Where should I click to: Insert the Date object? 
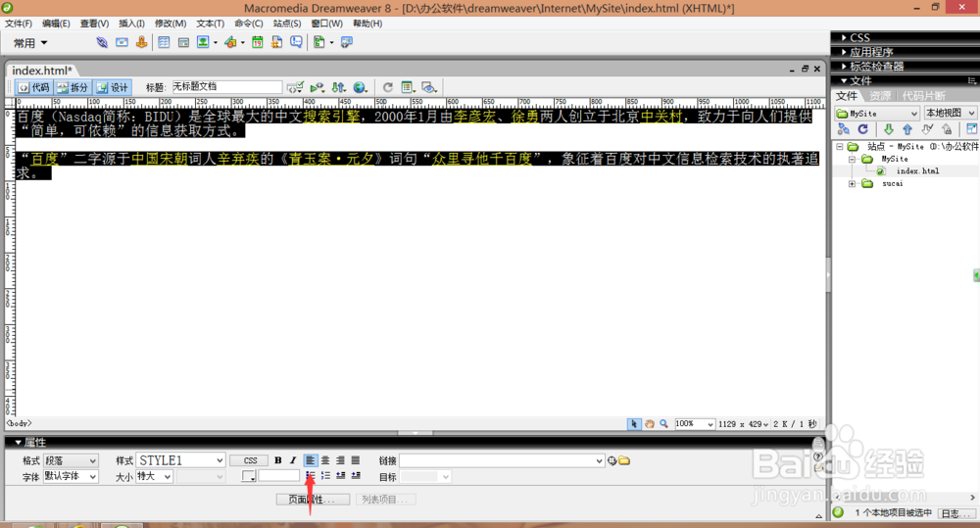pos(258,42)
